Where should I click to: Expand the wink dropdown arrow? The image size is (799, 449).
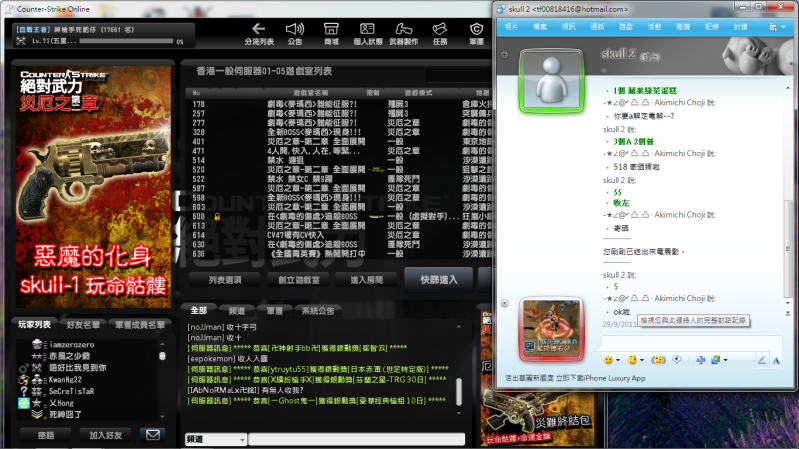(x=642, y=360)
